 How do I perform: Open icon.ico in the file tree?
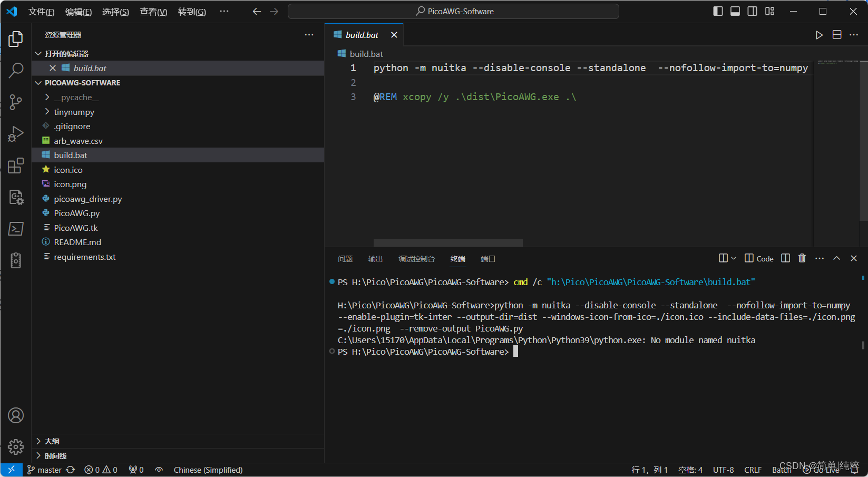tap(178, 170)
